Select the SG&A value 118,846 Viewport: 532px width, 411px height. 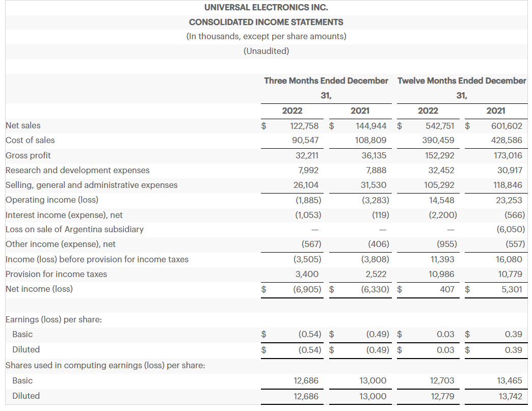tap(508, 185)
